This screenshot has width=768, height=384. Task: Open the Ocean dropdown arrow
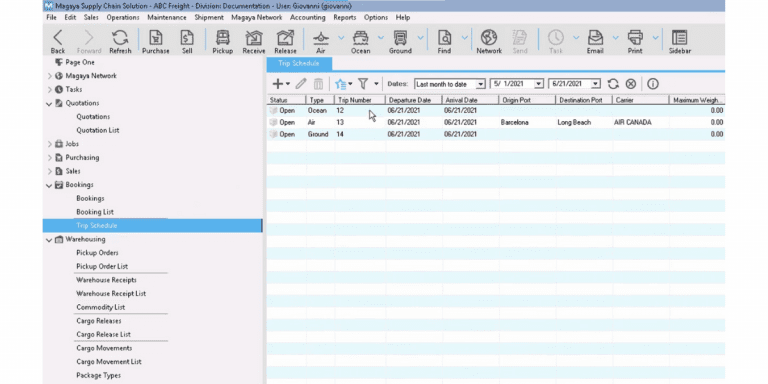click(381, 38)
